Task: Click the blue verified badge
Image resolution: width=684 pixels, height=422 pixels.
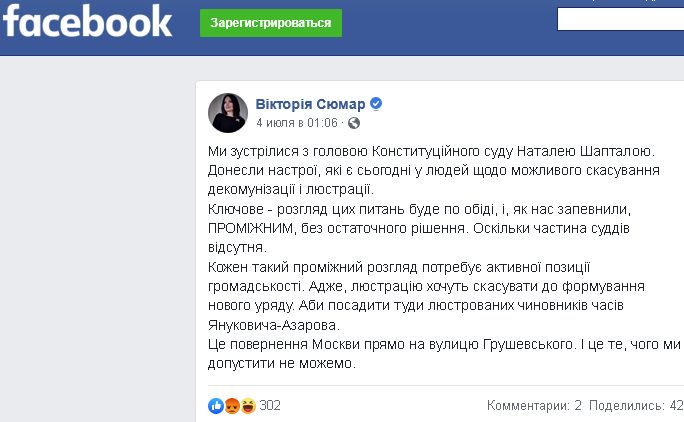Action: pyautogui.click(x=377, y=104)
